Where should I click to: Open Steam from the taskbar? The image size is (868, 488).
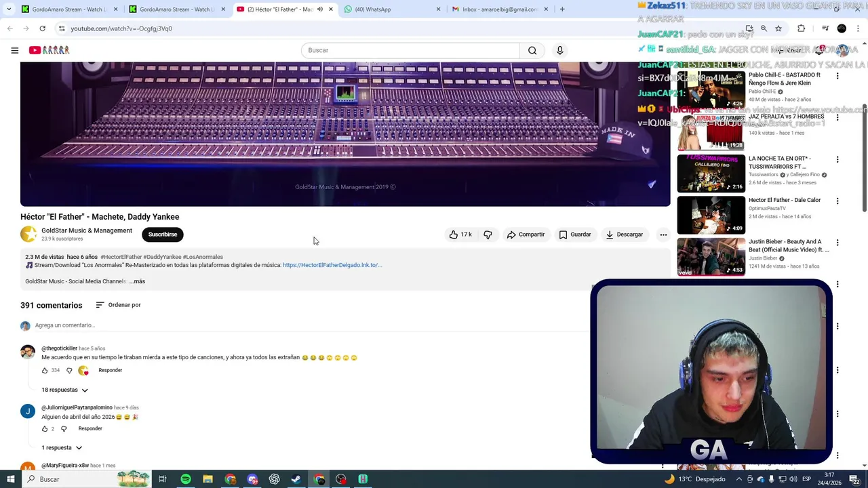click(296, 479)
